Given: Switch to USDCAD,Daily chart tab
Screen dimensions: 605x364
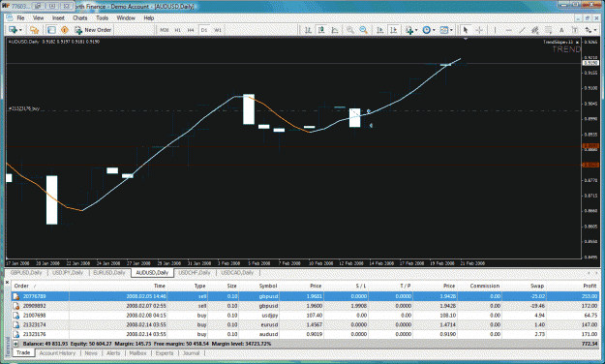Looking at the screenshot, I should tap(237, 273).
